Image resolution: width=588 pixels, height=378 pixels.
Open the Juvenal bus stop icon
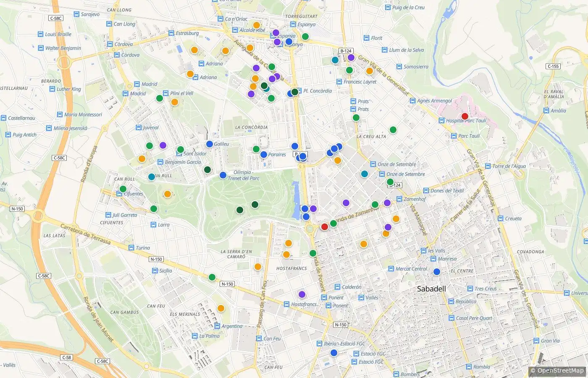[139, 128]
